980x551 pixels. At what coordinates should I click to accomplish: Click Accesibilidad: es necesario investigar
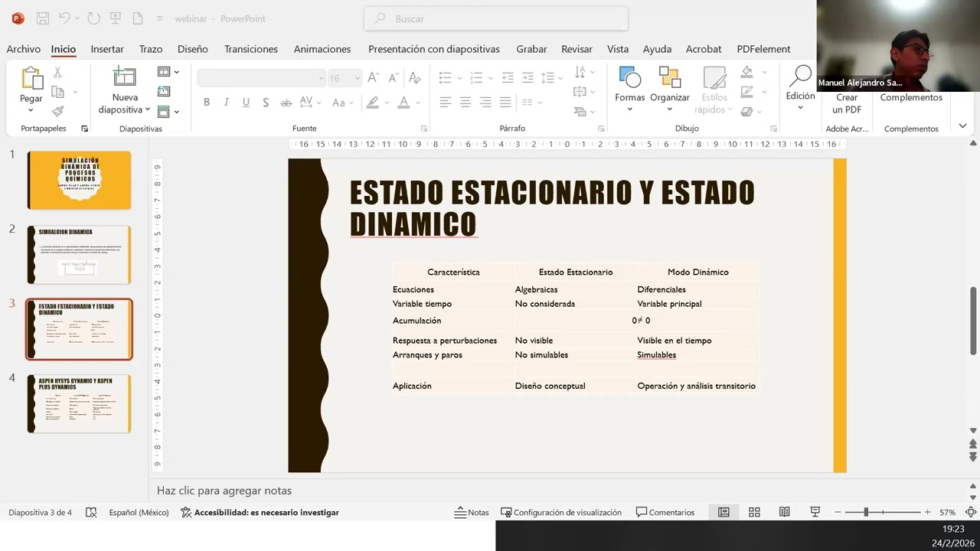coord(260,512)
